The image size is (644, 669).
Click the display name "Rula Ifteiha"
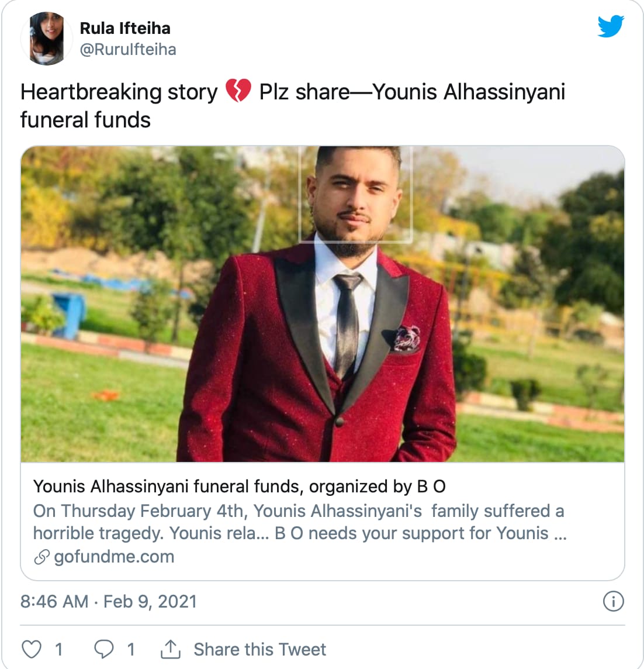[125, 28]
